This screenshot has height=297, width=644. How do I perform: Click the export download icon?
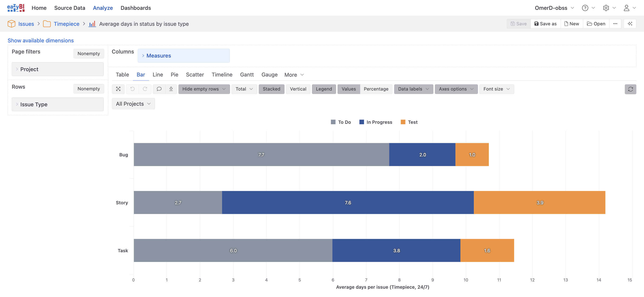click(x=171, y=89)
